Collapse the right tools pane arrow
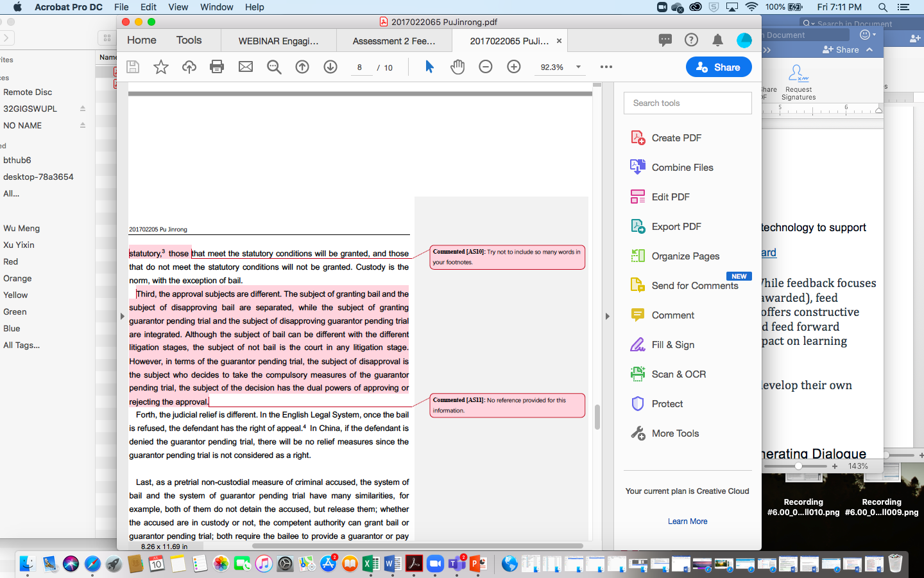This screenshot has height=578, width=924. (607, 316)
